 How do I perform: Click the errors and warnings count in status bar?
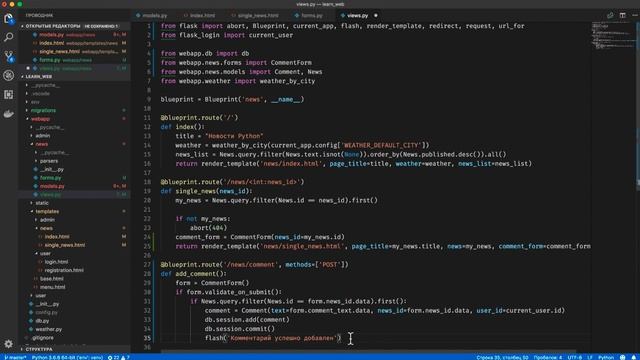(119, 357)
